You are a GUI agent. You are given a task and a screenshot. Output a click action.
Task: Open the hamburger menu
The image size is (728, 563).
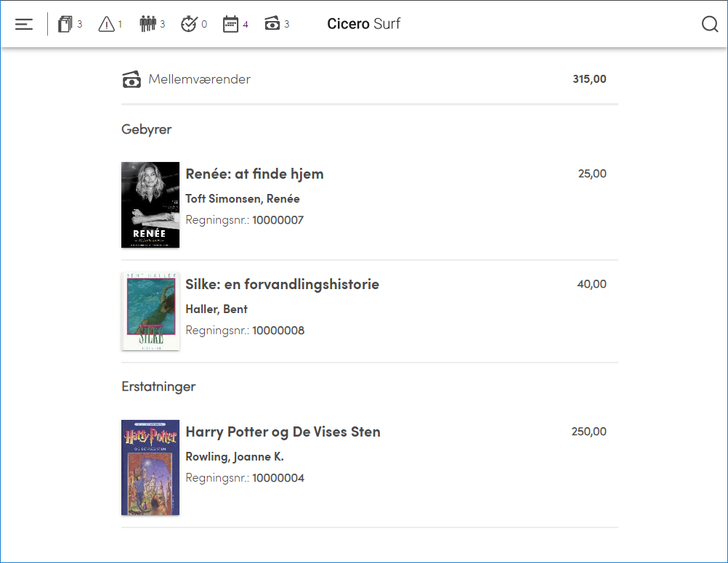[x=24, y=24]
